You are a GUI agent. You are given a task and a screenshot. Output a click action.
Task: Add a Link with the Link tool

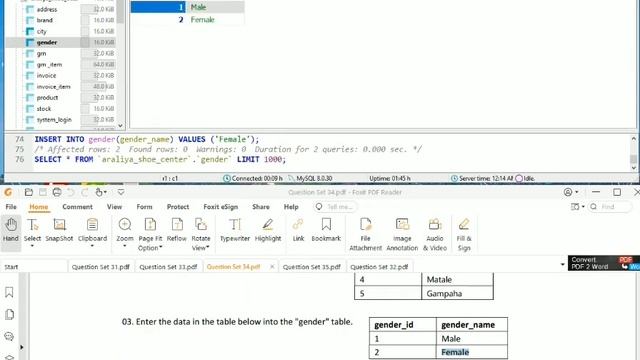pyautogui.click(x=298, y=230)
